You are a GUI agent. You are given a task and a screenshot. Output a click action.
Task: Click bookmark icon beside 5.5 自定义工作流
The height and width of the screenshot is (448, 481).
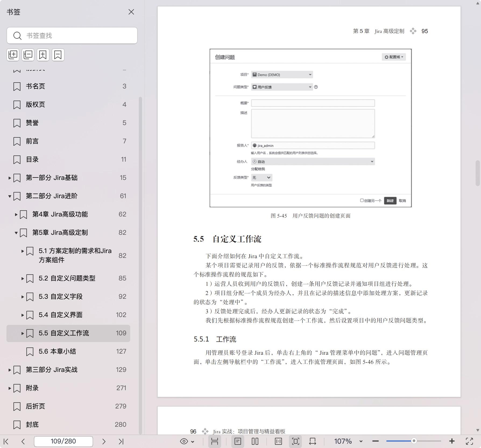click(x=30, y=333)
